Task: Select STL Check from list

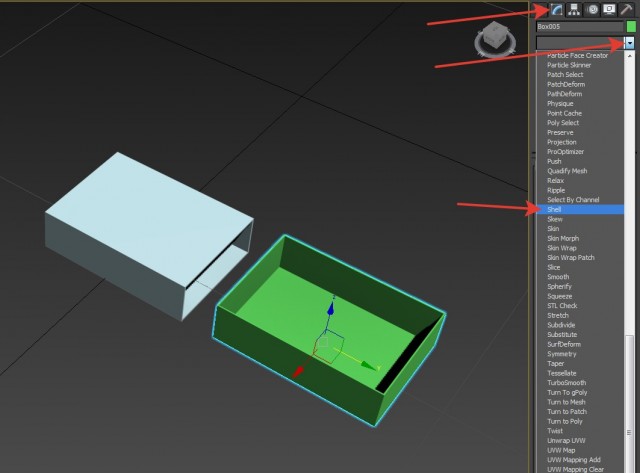Action: click(562, 306)
